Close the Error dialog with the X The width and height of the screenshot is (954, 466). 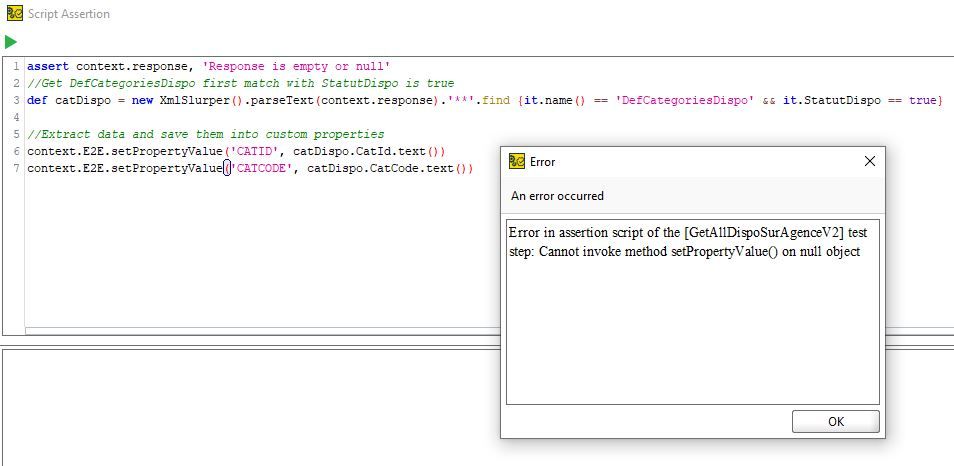click(x=869, y=161)
